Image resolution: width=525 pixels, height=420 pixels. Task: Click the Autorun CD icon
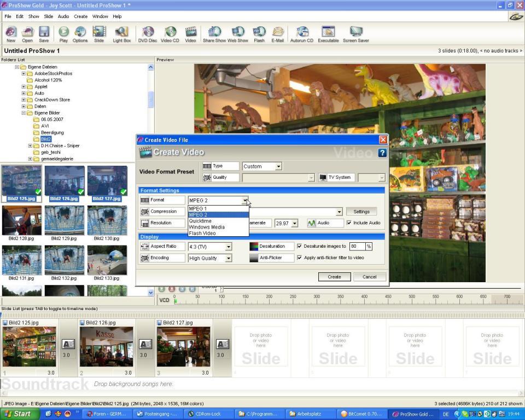(x=302, y=33)
